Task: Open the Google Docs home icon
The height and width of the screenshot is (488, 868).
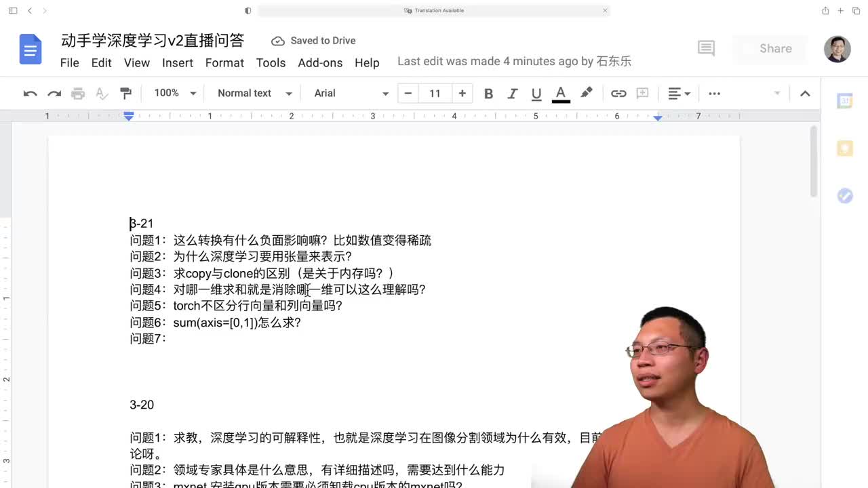Action: point(31,50)
